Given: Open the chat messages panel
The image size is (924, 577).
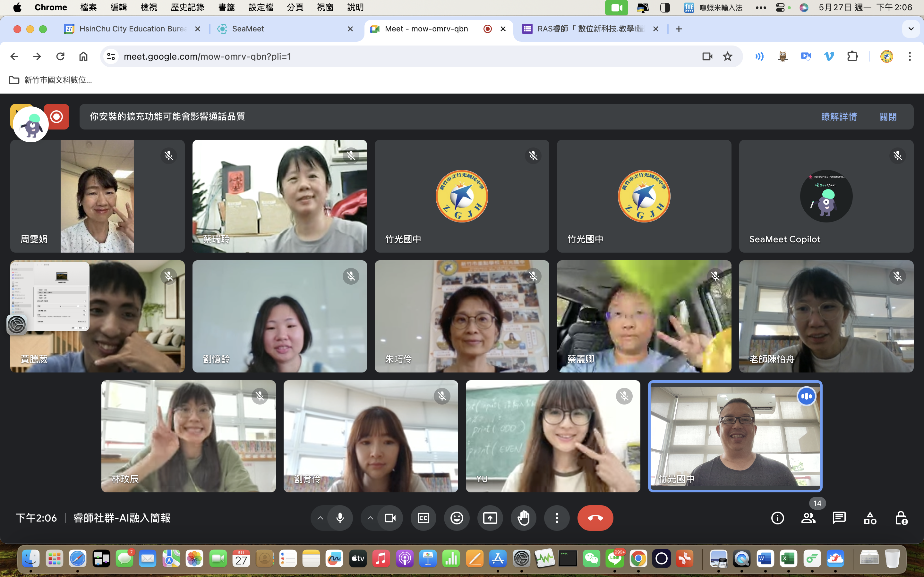Looking at the screenshot, I should [x=839, y=518].
